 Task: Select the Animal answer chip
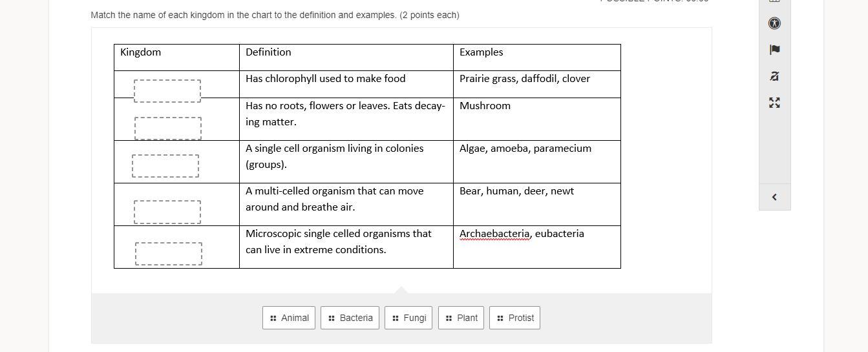pos(289,318)
